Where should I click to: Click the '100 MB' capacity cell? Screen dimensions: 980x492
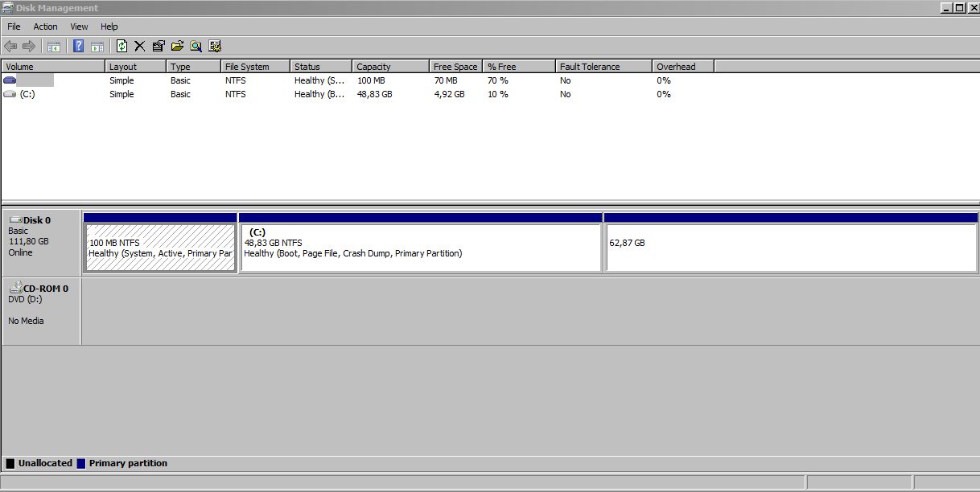click(x=371, y=80)
